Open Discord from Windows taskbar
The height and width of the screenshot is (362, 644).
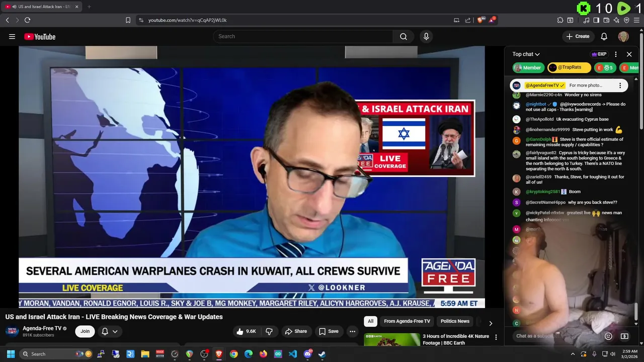pos(307,354)
